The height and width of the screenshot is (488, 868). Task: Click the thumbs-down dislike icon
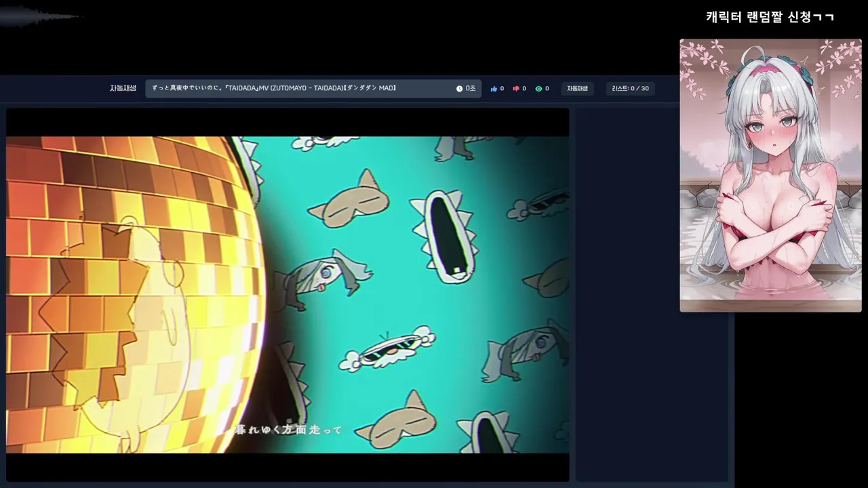[x=516, y=89]
